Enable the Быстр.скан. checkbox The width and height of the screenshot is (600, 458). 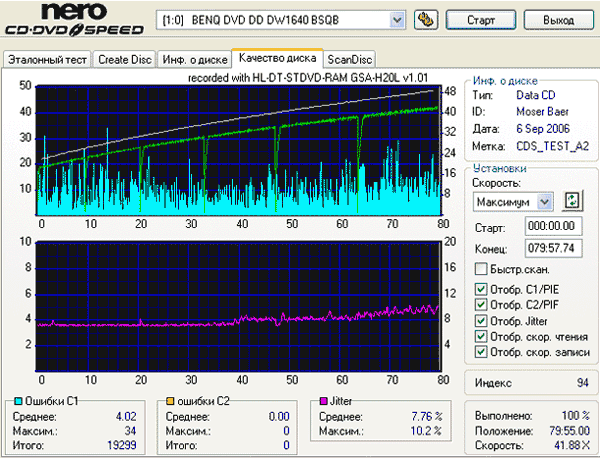click(x=481, y=269)
